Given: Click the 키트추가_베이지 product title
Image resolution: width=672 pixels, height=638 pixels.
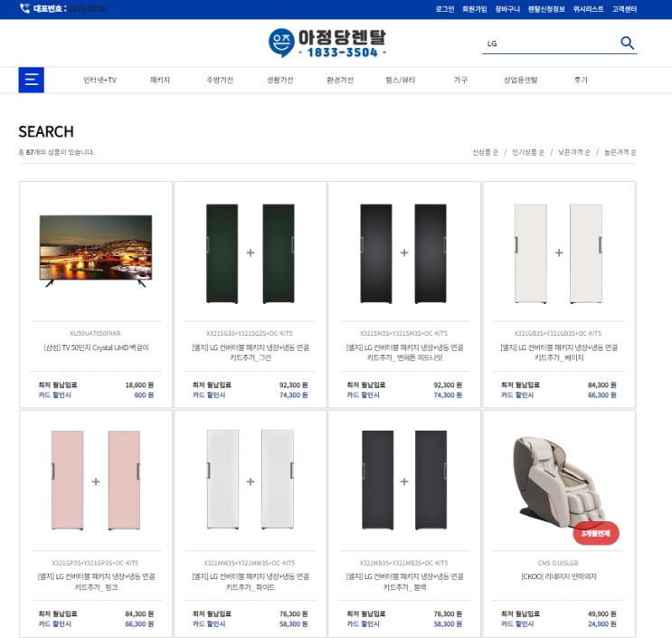Looking at the screenshot, I should point(559,352).
